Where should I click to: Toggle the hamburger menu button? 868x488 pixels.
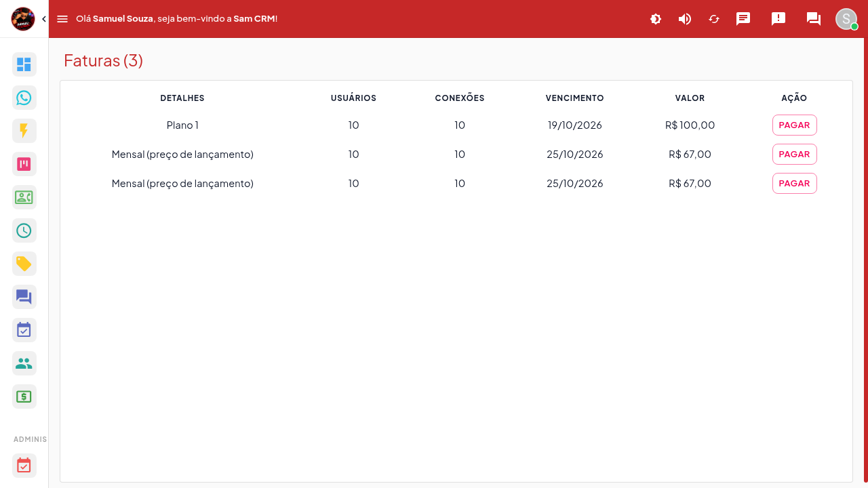(x=62, y=19)
